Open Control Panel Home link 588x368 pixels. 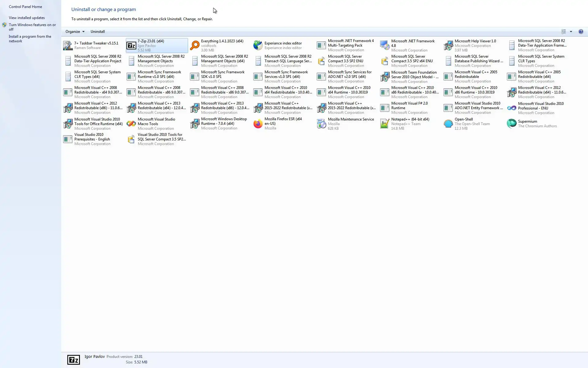pos(25,7)
